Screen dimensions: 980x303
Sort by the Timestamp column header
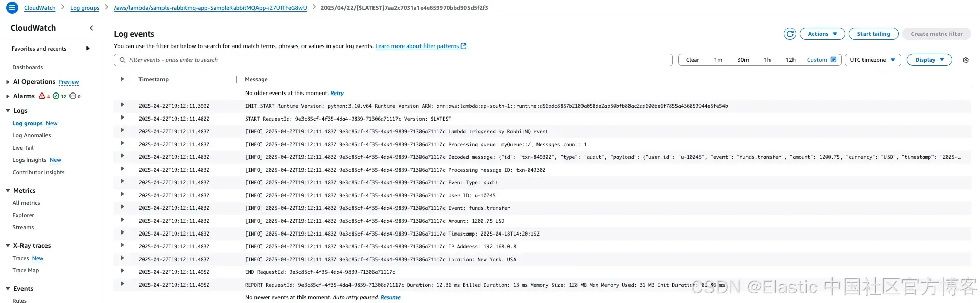(x=153, y=79)
